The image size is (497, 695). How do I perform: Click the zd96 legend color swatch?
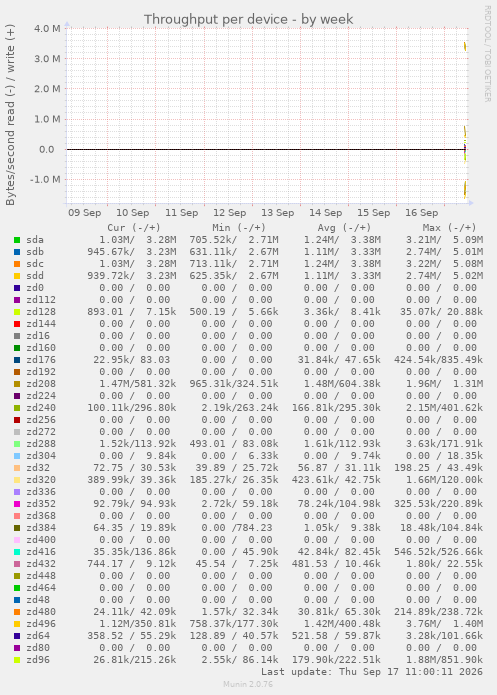tap(17, 660)
